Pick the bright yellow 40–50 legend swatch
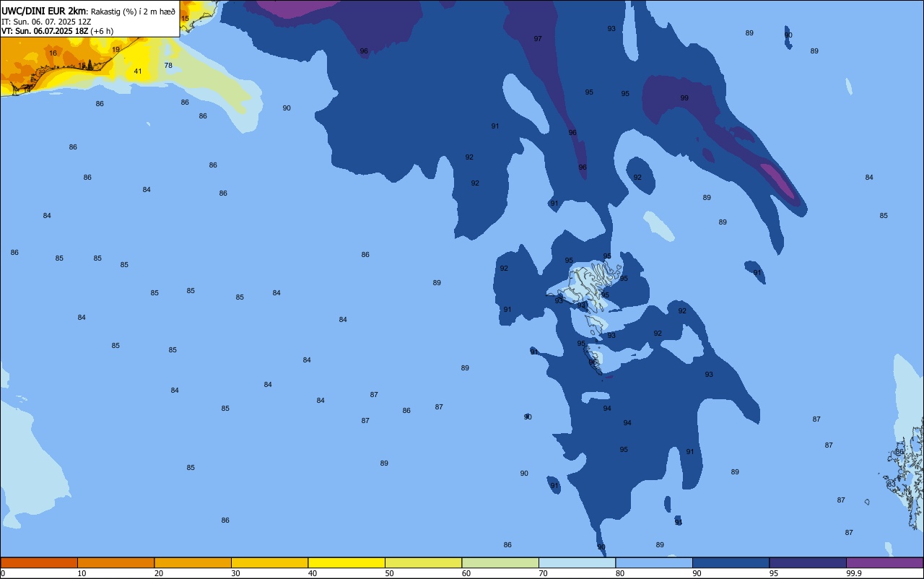This screenshot has height=579, width=924. click(346, 563)
